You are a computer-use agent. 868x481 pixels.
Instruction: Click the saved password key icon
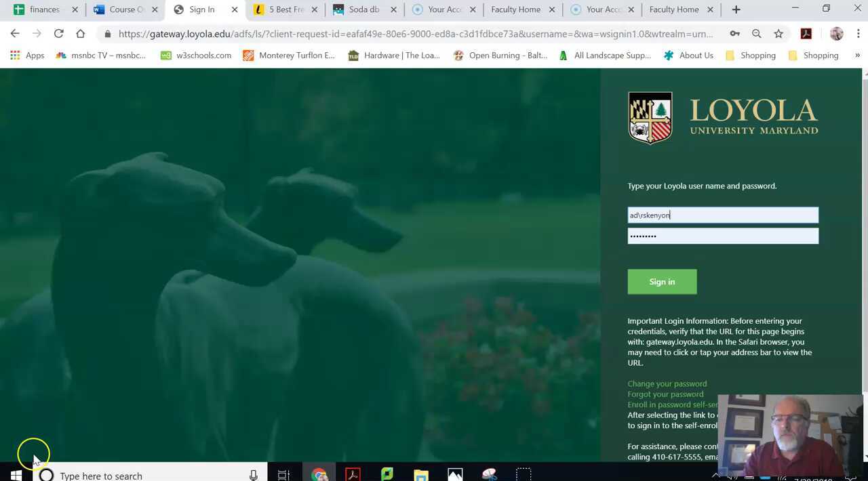tap(734, 34)
